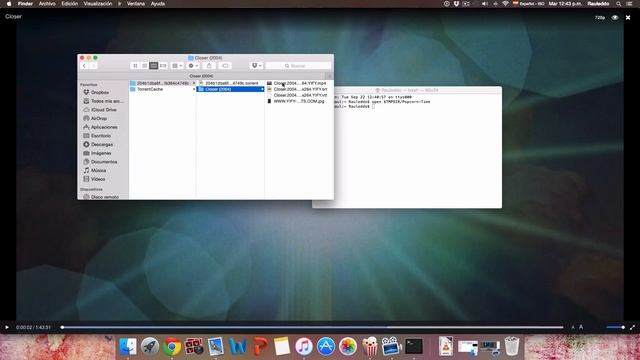This screenshot has height=360, width=640.
Task: Switch Finder to list view
Action: pyautogui.click(x=144, y=66)
